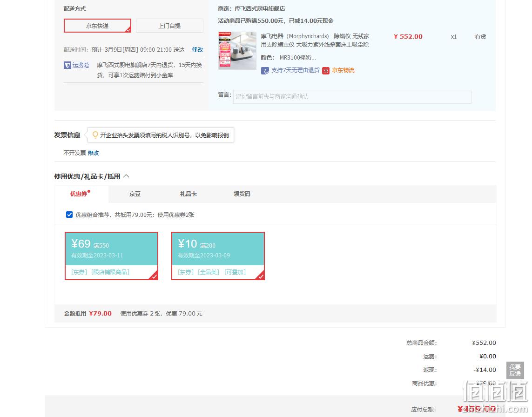Click 支持7天无理由退货 link
Viewport: 532px width, 417px height.
[295, 70]
